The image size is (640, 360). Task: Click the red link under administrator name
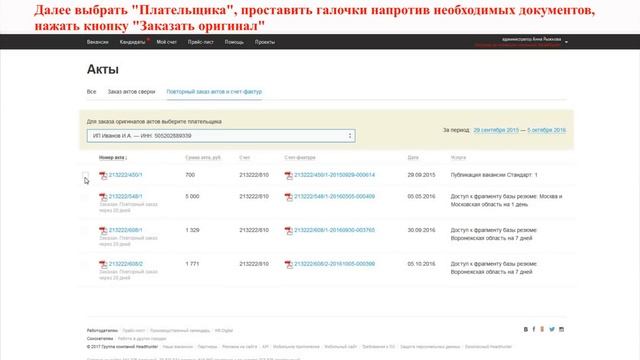click(518, 45)
